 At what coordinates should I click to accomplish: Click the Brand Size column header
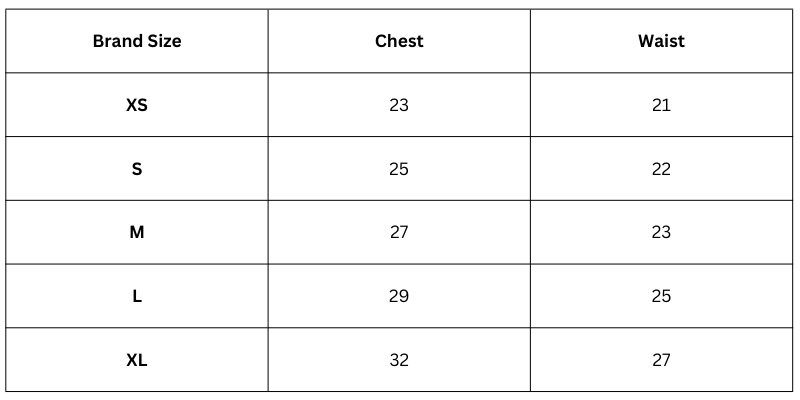(137, 41)
